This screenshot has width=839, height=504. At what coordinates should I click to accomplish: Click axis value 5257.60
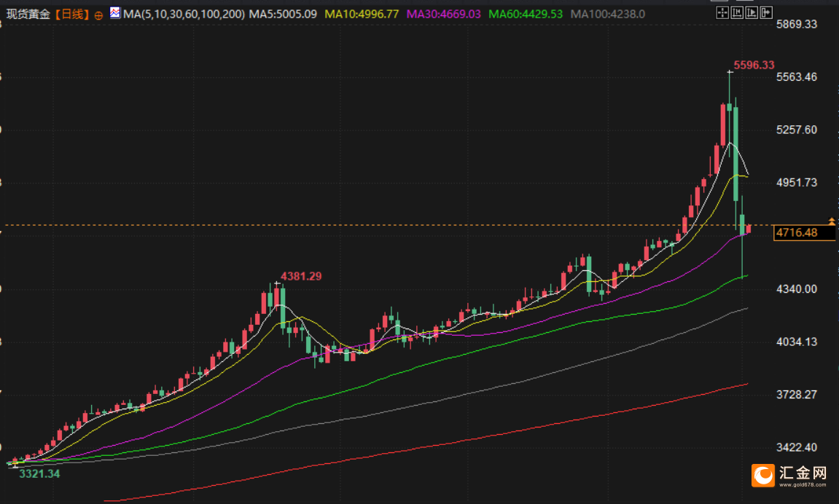[x=797, y=130]
